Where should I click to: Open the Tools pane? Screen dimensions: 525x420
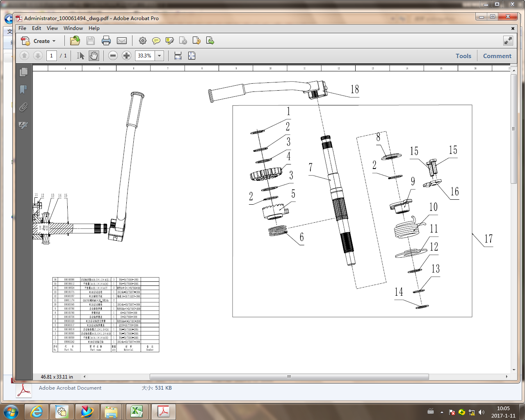[x=463, y=56]
